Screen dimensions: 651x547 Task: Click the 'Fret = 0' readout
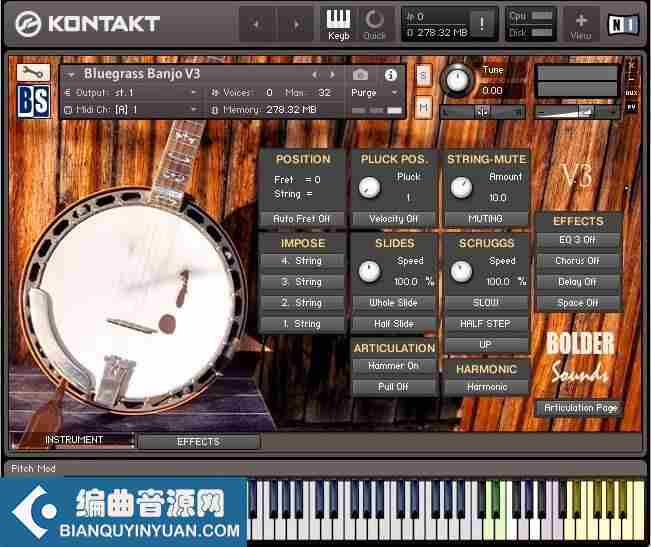[297, 180]
